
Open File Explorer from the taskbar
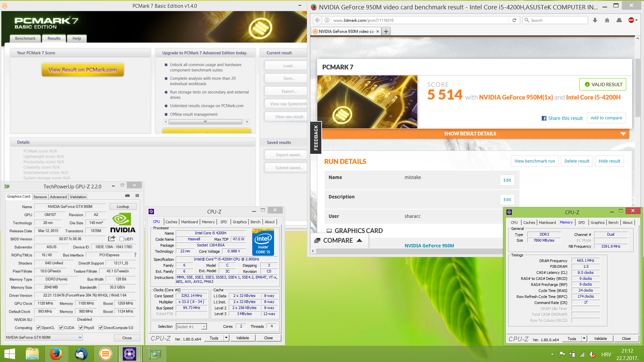click(33, 354)
